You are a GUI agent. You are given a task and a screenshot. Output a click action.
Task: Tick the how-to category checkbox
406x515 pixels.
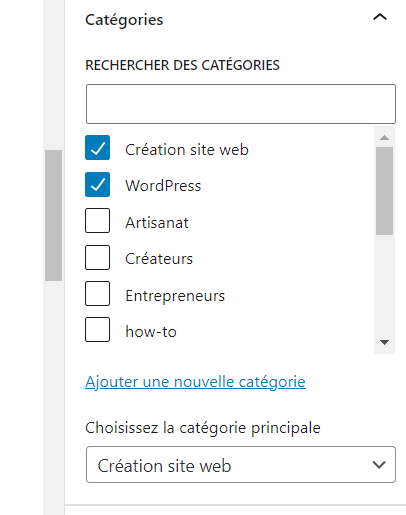point(97,329)
